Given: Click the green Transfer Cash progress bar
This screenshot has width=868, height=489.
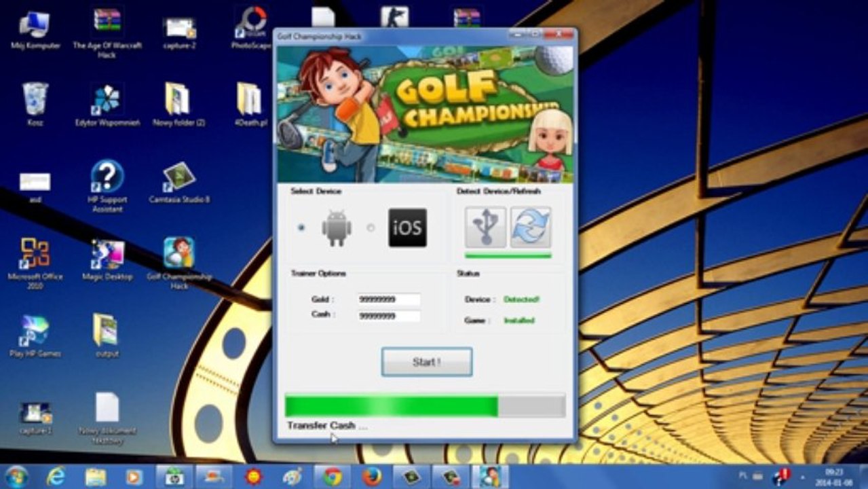Looking at the screenshot, I should [x=425, y=406].
